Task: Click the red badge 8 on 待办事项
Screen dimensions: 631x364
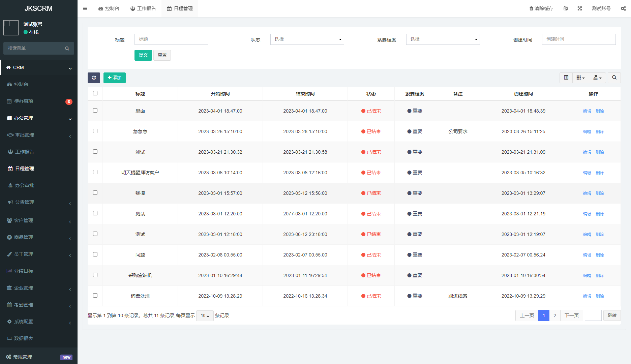Action: pos(69,102)
